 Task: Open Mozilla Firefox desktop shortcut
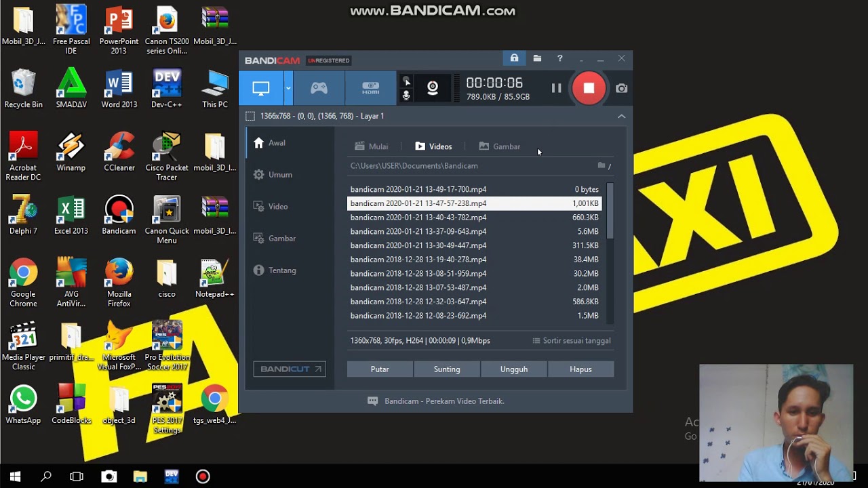119,283
